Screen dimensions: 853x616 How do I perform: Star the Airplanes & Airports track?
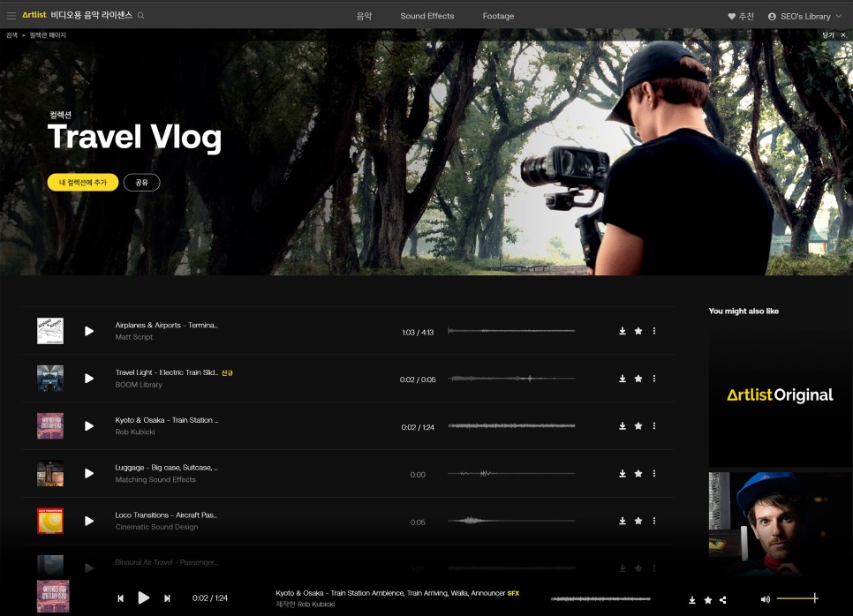coord(638,331)
